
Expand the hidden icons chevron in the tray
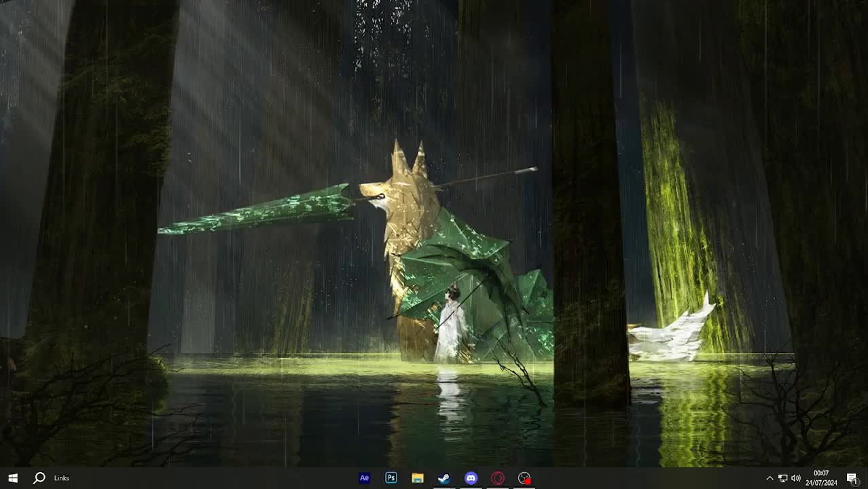(770, 477)
